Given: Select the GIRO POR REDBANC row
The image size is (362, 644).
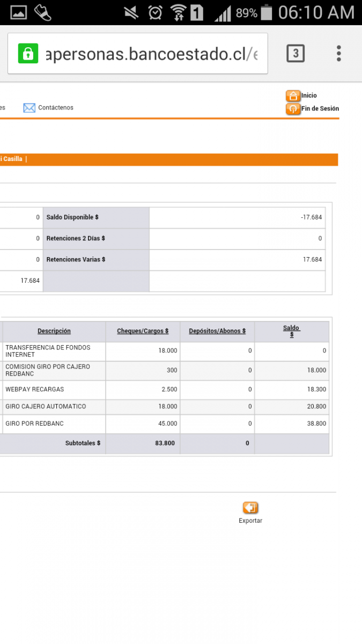Looking at the screenshot, I should click(x=165, y=423).
